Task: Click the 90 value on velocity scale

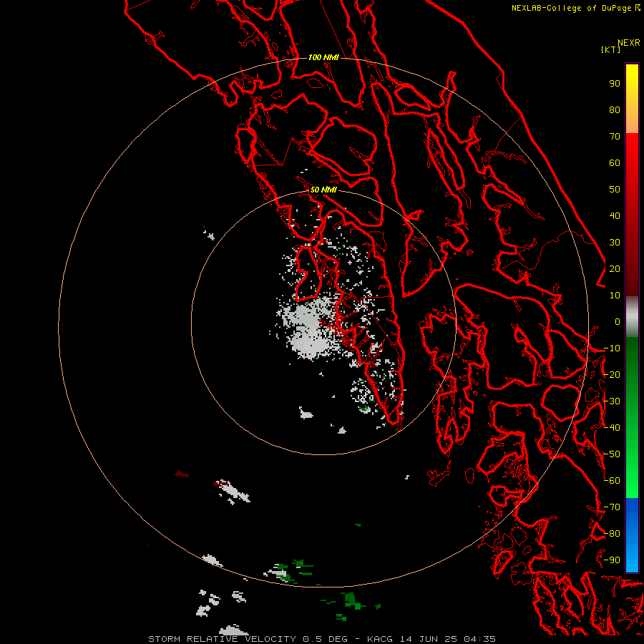Action: [615, 84]
